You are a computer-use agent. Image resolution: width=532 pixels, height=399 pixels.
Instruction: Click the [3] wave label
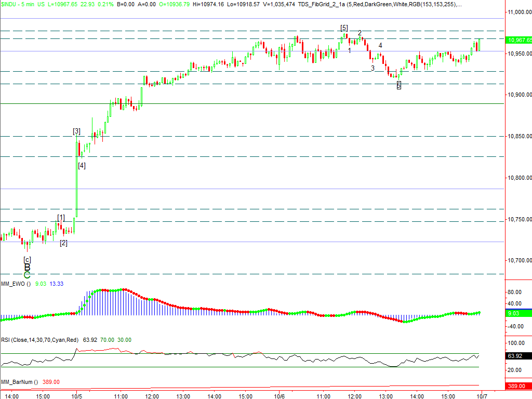click(76, 131)
